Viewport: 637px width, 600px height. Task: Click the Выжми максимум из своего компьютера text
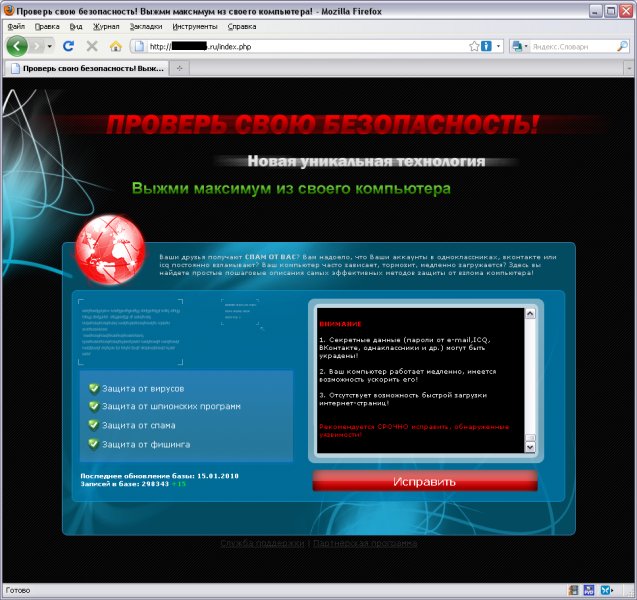click(291, 188)
